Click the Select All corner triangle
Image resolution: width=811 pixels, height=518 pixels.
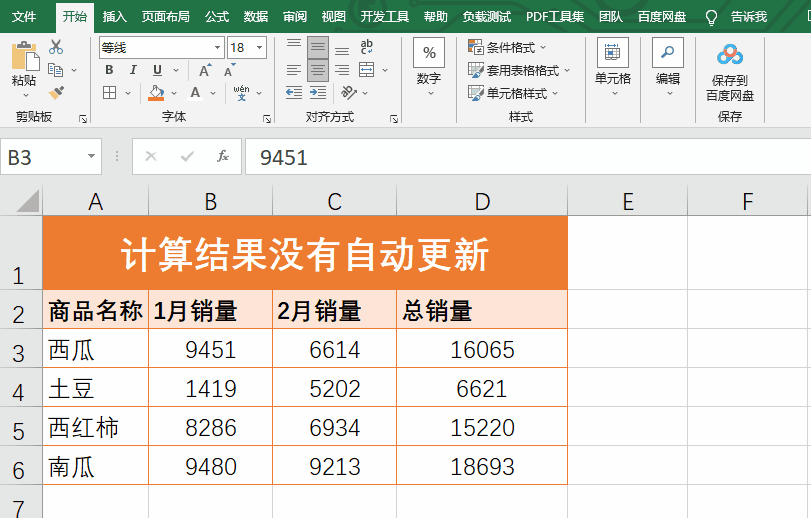point(28,201)
